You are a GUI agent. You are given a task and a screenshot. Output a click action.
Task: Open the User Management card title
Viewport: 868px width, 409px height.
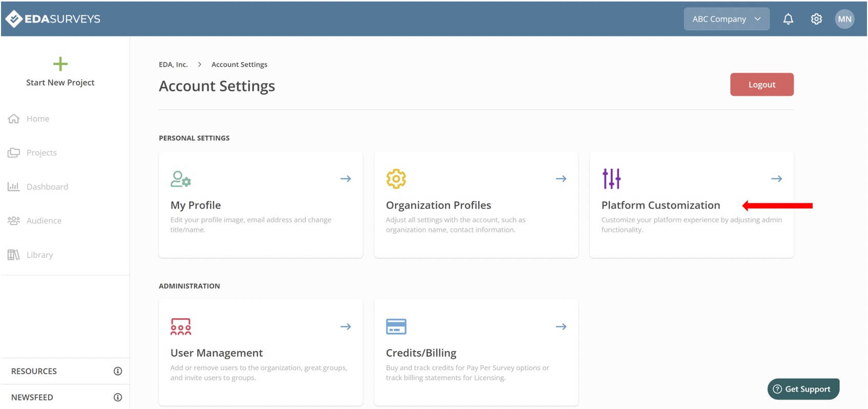click(217, 353)
